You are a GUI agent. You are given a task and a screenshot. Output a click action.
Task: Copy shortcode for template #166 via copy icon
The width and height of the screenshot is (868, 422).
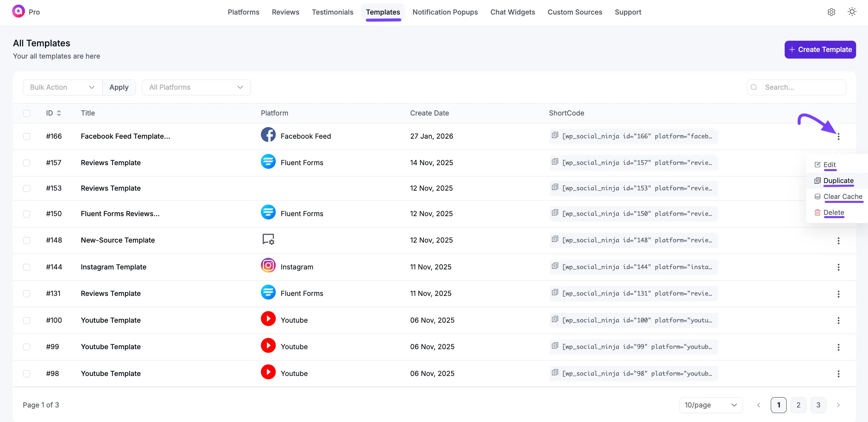[x=555, y=135]
